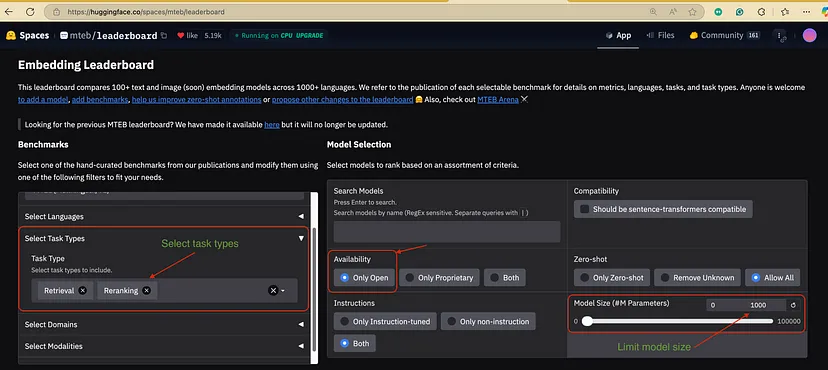Open 'propose other changes to the leaderboard' link
The height and width of the screenshot is (370, 828).
342,99
